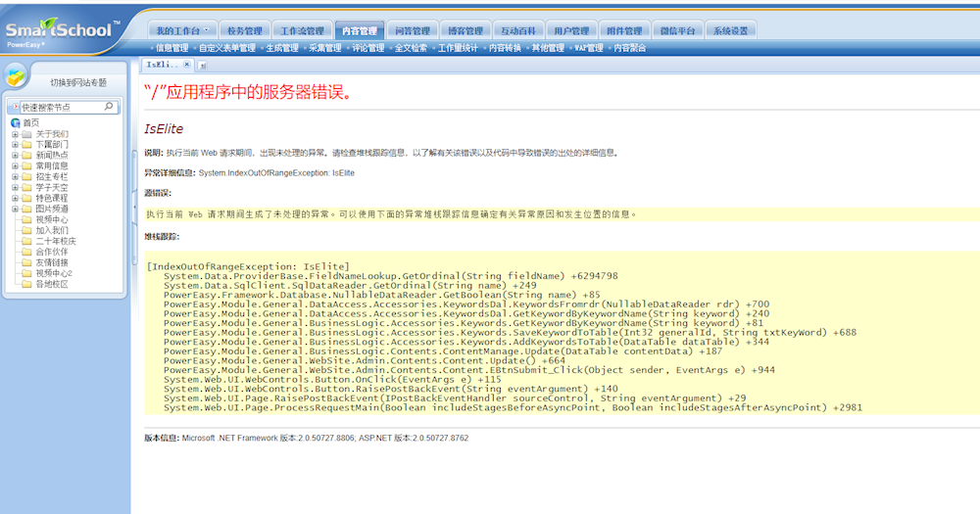The width and height of the screenshot is (980, 514).
Task: Click the colorful cube icon in sidebar header
Action: coord(17,78)
